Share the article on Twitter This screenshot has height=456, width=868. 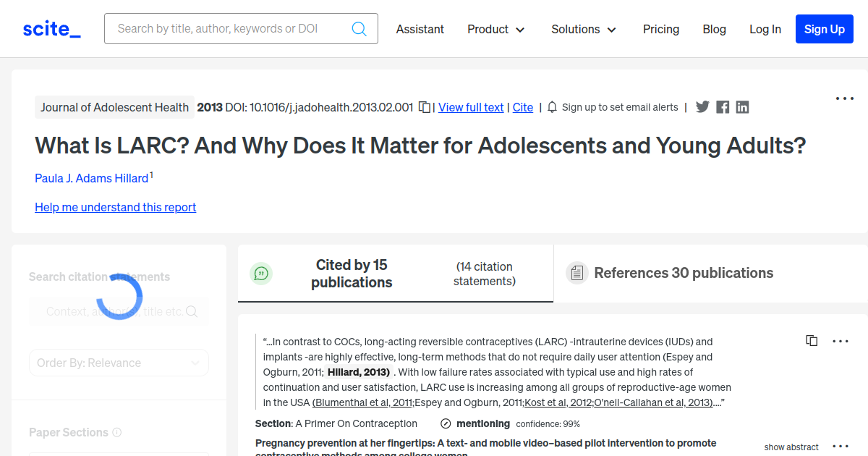tap(702, 106)
